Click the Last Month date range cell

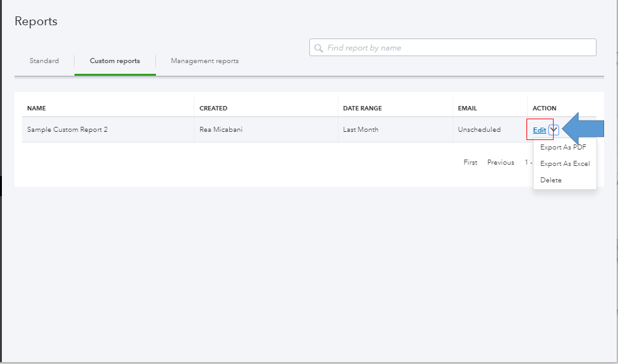pos(360,130)
